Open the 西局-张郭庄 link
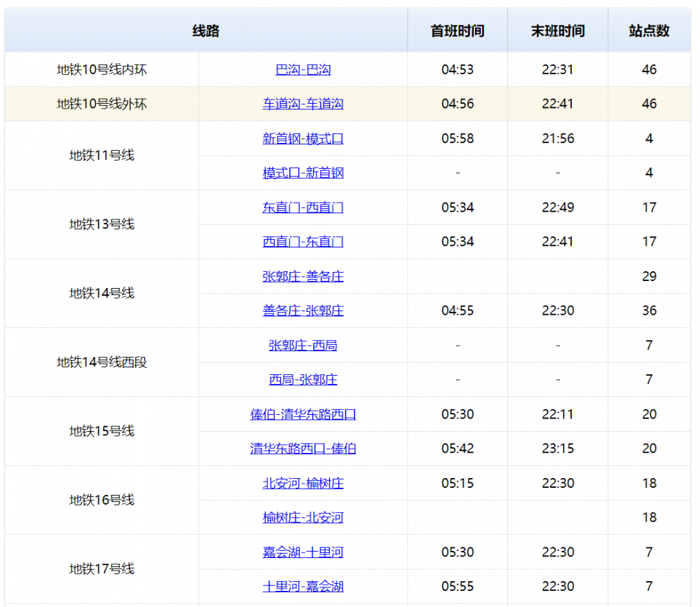The height and width of the screenshot is (607, 700). pos(303,380)
